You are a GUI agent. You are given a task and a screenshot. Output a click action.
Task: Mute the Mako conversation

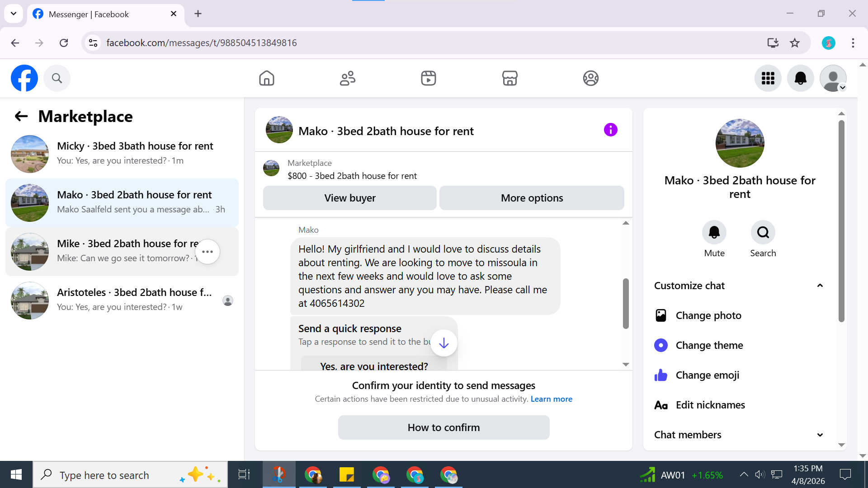[x=714, y=232]
